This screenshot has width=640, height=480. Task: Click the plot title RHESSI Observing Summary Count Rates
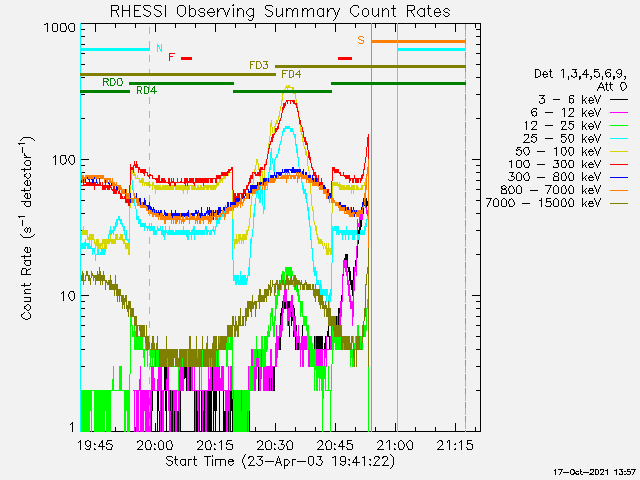(x=280, y=11)
